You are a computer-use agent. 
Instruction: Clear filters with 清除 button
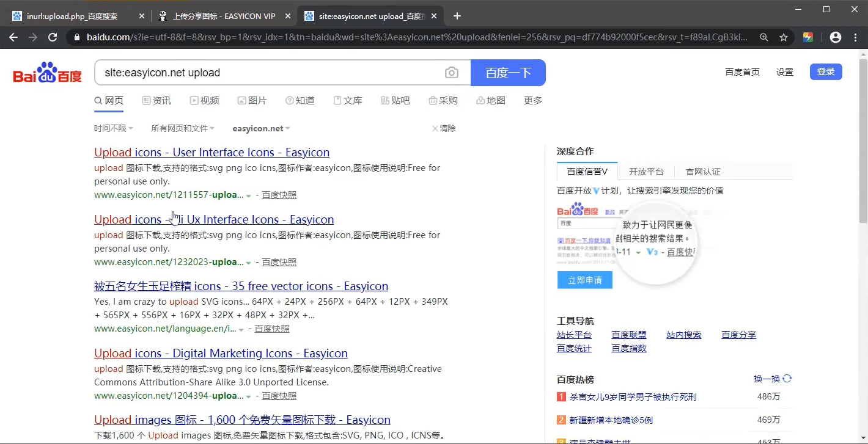444,128
